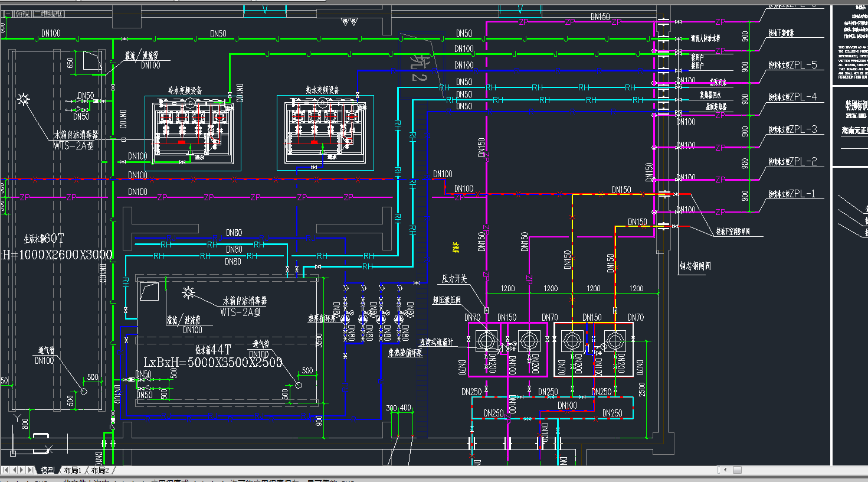Select the 热水箱44T text
This screenshot has width=868, height=482.
[x=213, y=350]
